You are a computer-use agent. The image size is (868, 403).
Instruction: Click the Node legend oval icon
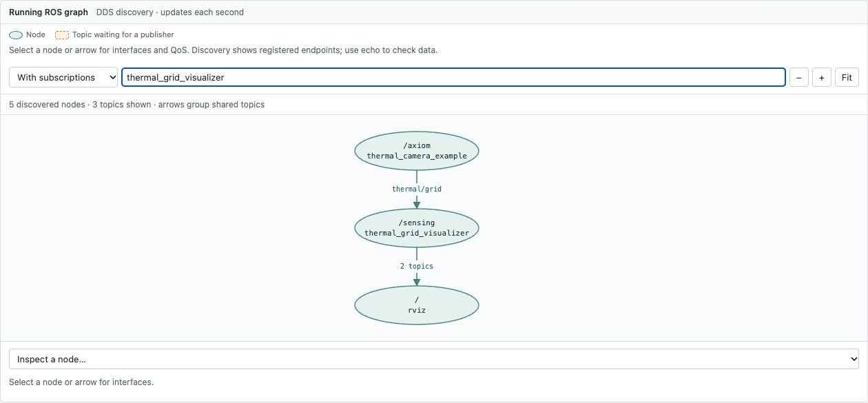16,34
